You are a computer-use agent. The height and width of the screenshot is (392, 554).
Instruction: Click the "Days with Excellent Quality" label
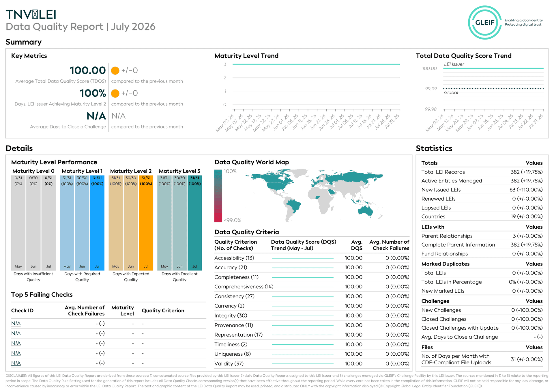[x=179, y=277]
